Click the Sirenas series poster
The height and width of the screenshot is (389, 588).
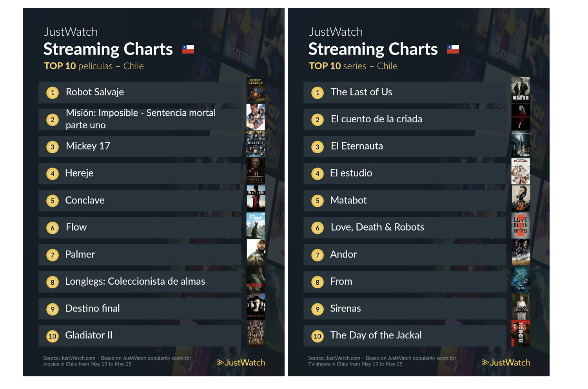tap(521, 306)
